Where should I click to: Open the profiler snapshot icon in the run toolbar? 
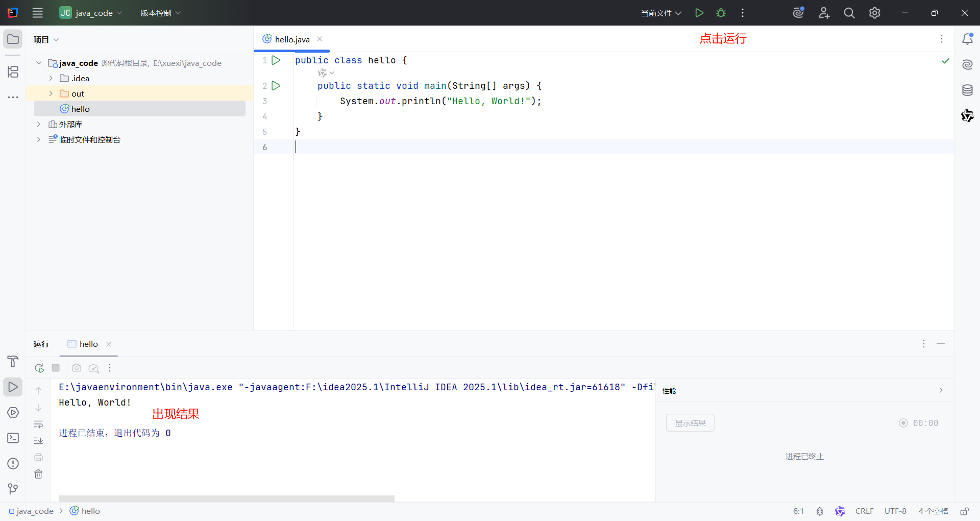pyautogui.click(x=94, y=368)
